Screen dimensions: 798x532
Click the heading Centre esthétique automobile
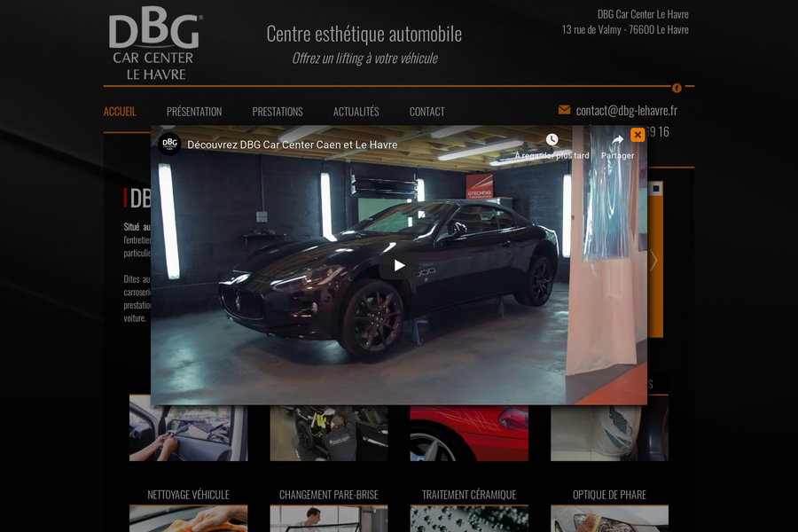[364, 34]
